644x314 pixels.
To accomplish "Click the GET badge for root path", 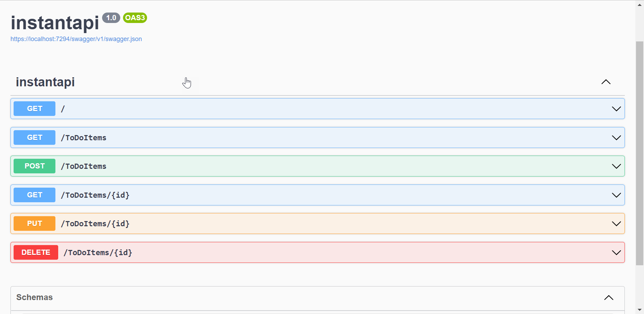I will tap(34, 109).
